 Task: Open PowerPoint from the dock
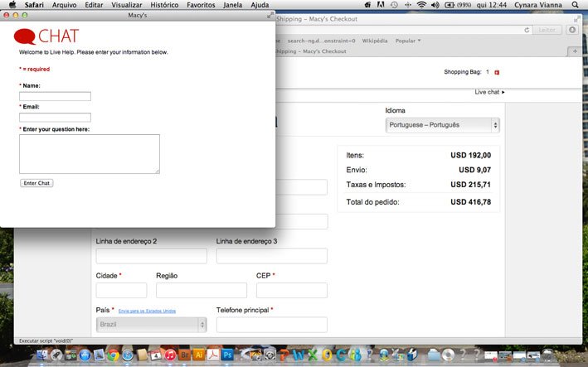(x=284, y=355)
